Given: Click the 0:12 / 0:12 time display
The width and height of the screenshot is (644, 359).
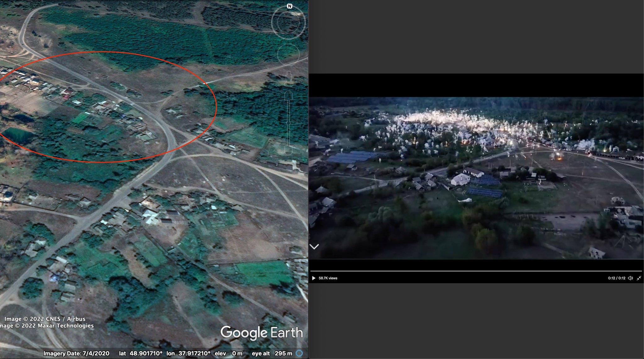Looking at the screenshot, I should (616, 278).
